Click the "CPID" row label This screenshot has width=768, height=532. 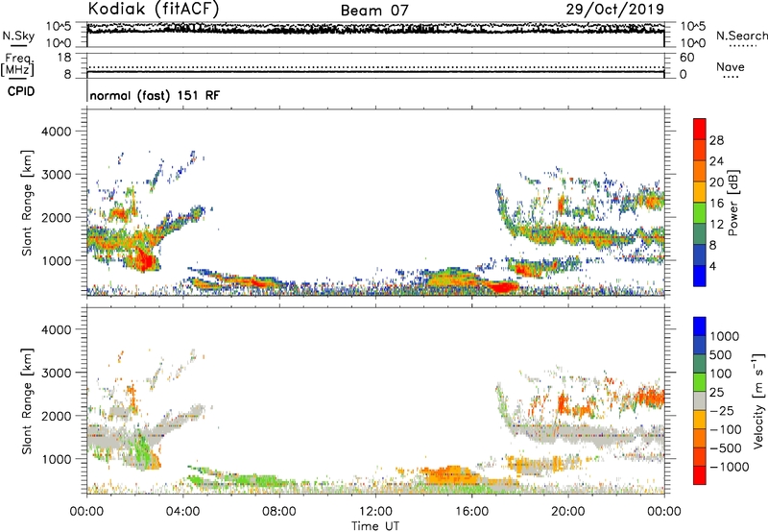(x=21, y=91)
